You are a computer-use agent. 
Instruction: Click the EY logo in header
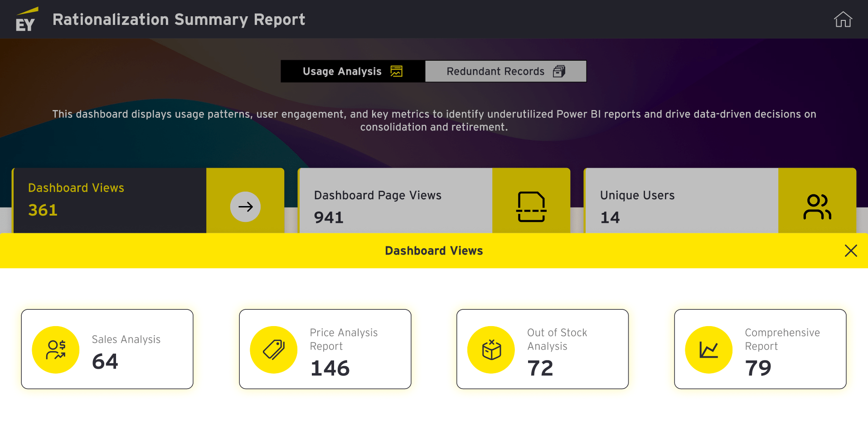[26, 20]
